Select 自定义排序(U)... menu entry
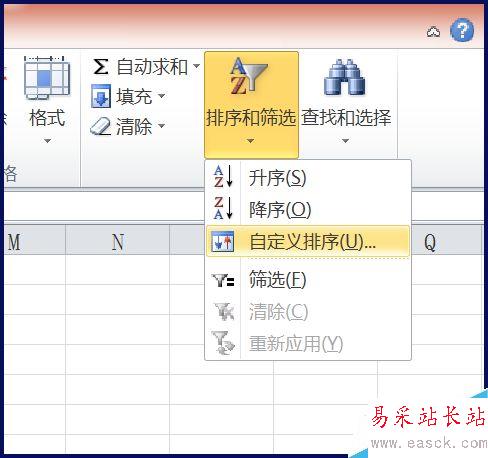 (308, 241)
